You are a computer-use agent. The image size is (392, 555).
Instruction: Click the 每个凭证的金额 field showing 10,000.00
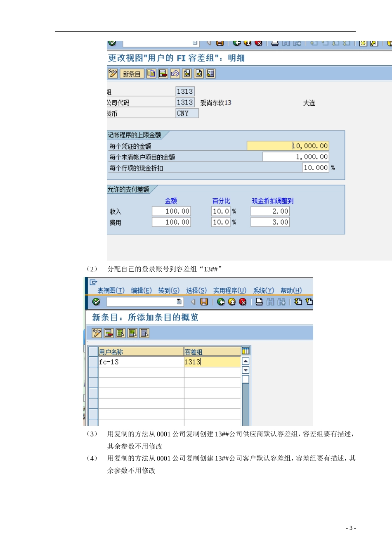pos(288,146)
